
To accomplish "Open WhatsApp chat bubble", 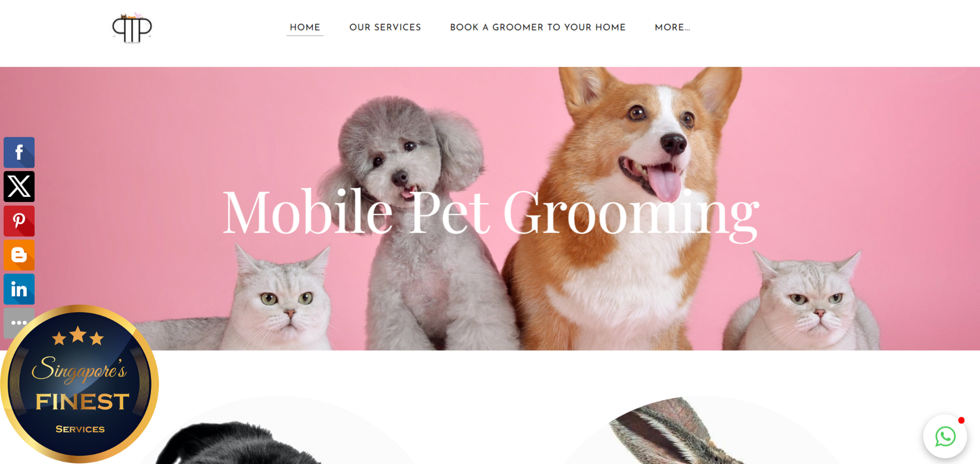I will click(x=945, y=437).
